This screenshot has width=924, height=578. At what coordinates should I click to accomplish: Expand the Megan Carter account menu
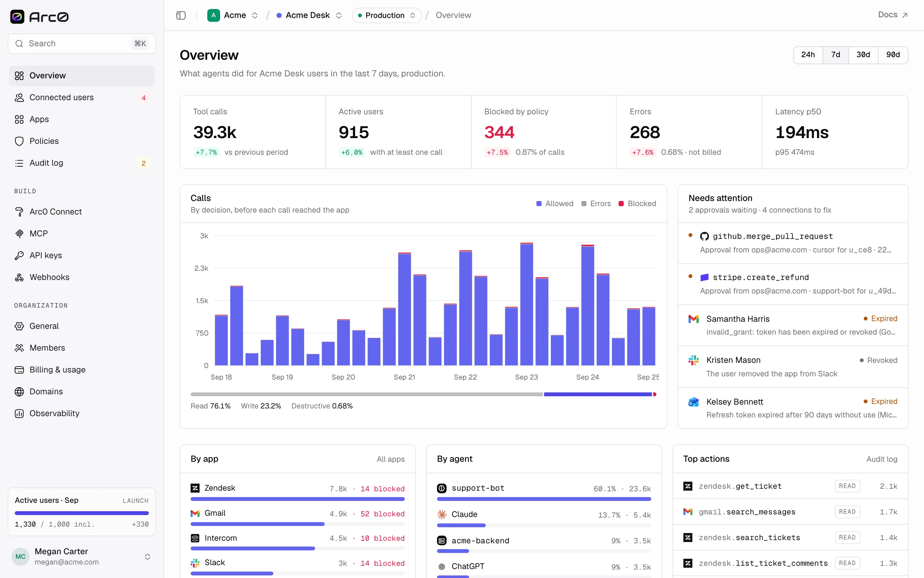82,556
